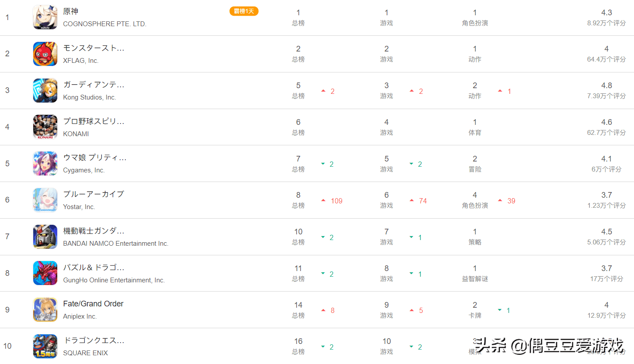Image resolution: width=634 pixels, height=364 pixels.
Task: Open the ブルーアーカイブ game title
Action: click(94, 194)
